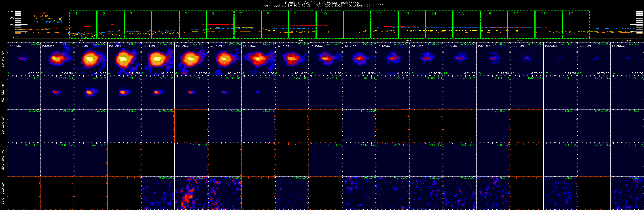Select time interval 10 in the lightcurve
This screenshot has width=644, height=210.
click(x=330, y=25)
